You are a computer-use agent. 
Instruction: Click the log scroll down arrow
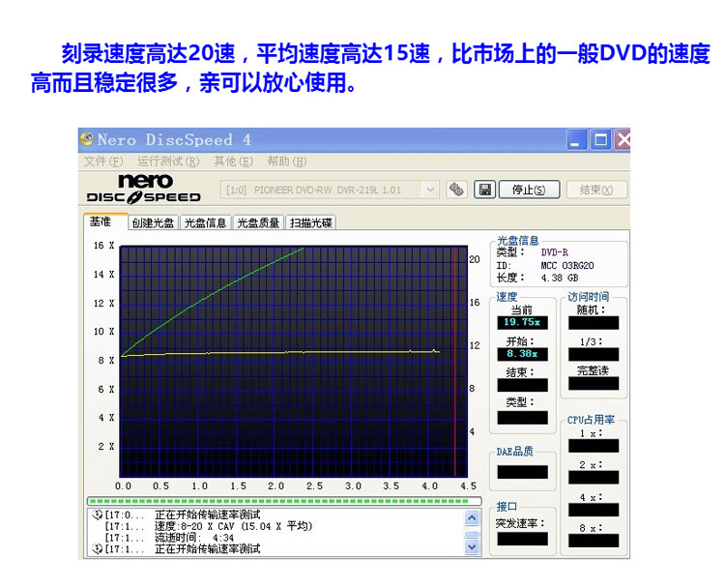[x=472, y=546]
